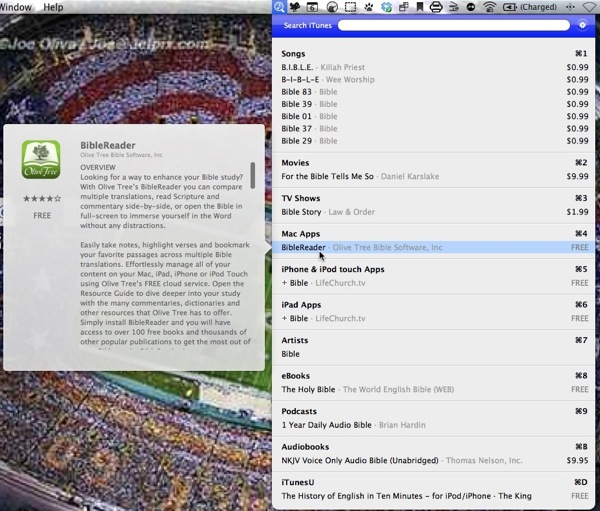
Task: Choose the Bible 39 song result
Action: 434,104
